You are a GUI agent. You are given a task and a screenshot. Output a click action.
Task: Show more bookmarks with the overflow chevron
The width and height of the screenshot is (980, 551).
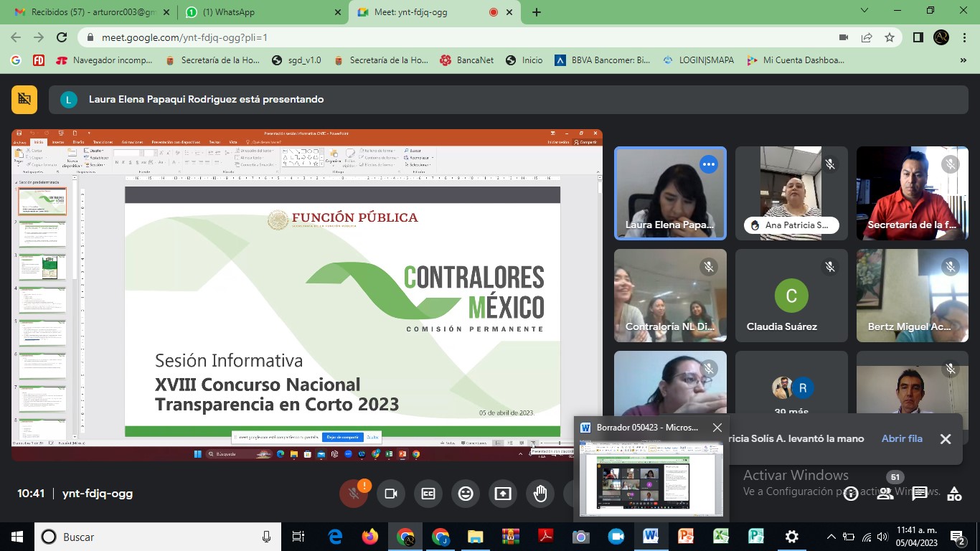coord(963,60)
